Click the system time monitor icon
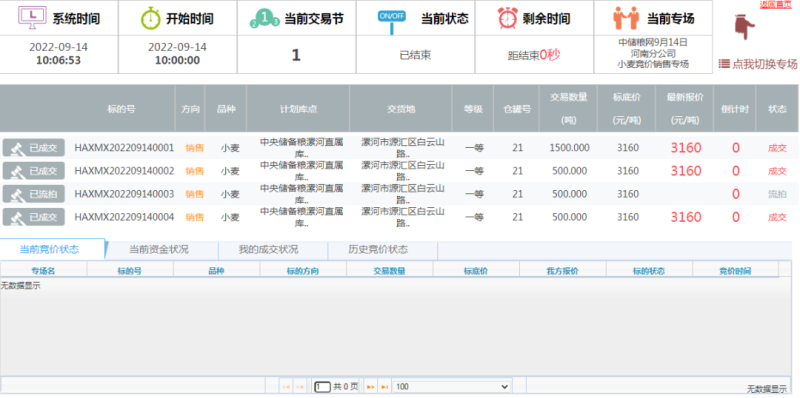Screen dimensions: 800x398 (33, 18)
